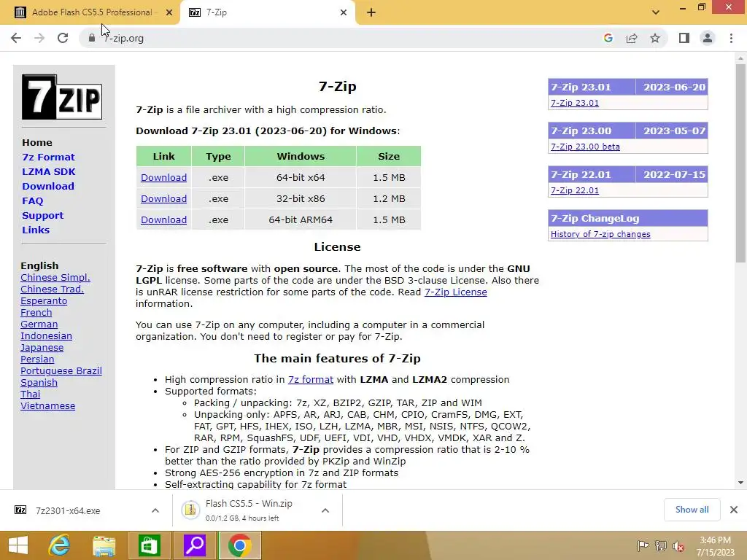The height and width of the screenshot is (560, 747).
Task: Close the Adobe Flash CS5.5 tab
Action: (169, 12)
